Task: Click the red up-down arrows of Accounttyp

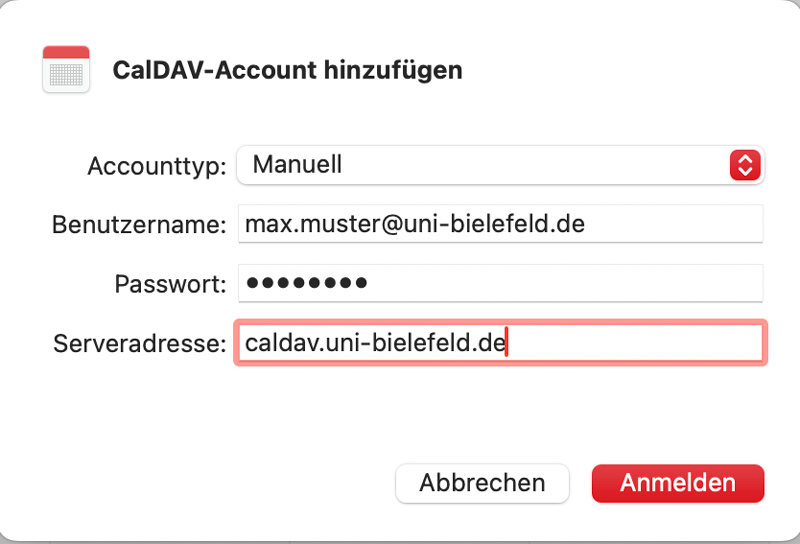Action: click(x=746, y=165)
